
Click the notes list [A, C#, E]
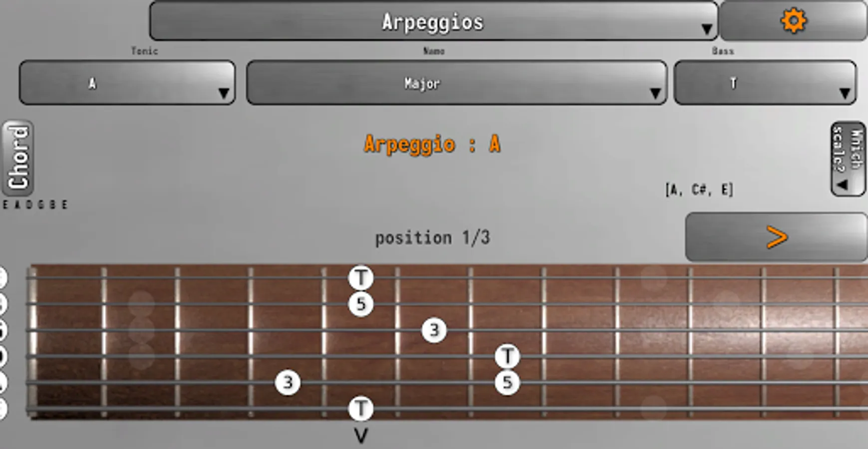(x=699, y=190)
